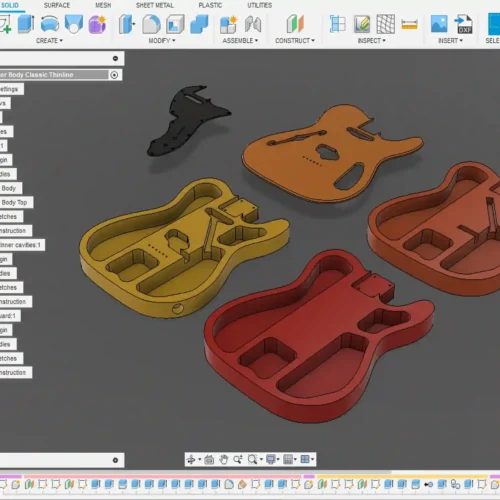500x500 pixels.
Task: Select the Revolve tool
Action: [x=50, y=24]
